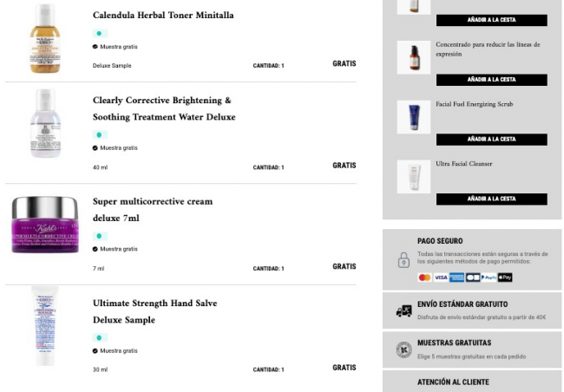The width and height of the screenshot is (564, 392).
Task: Expand the Atención al Cliente section
Action: [x=453, y=382]
